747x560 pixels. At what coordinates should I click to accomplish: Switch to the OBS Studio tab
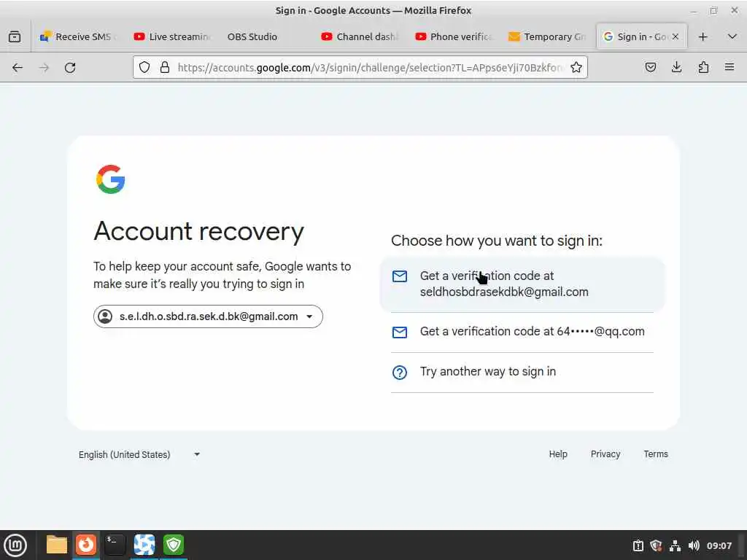point(266,36)
